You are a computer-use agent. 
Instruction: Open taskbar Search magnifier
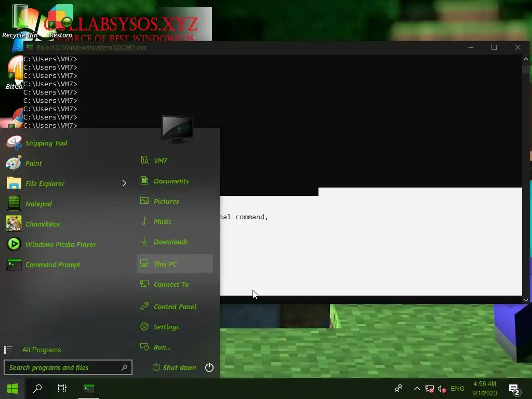coord(37,389)
